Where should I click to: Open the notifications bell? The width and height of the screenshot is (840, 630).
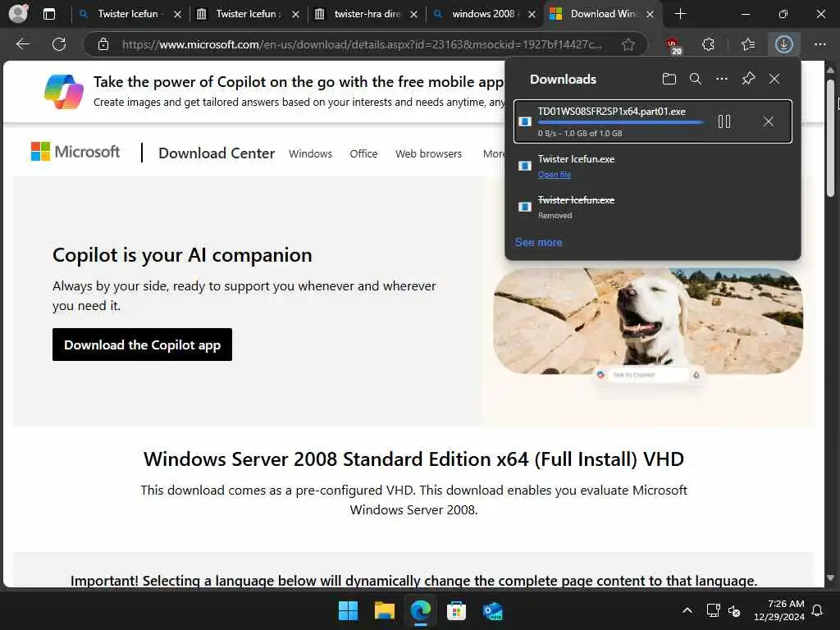click(x=818, y=610)
